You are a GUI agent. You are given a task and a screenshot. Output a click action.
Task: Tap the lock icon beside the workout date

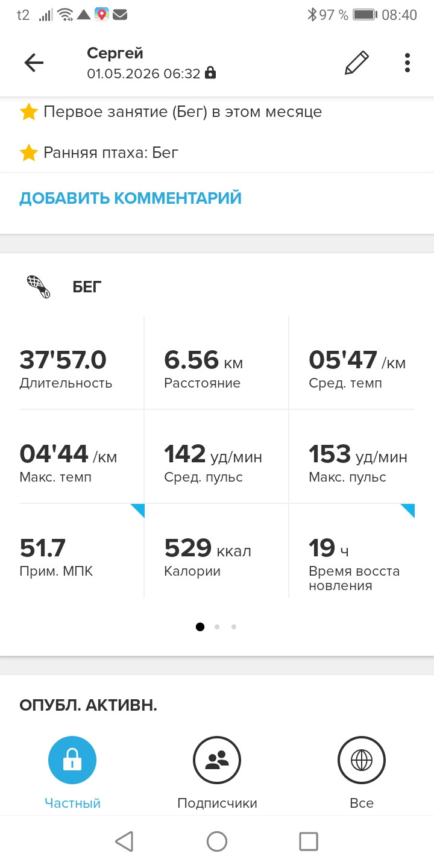(210, 74)
